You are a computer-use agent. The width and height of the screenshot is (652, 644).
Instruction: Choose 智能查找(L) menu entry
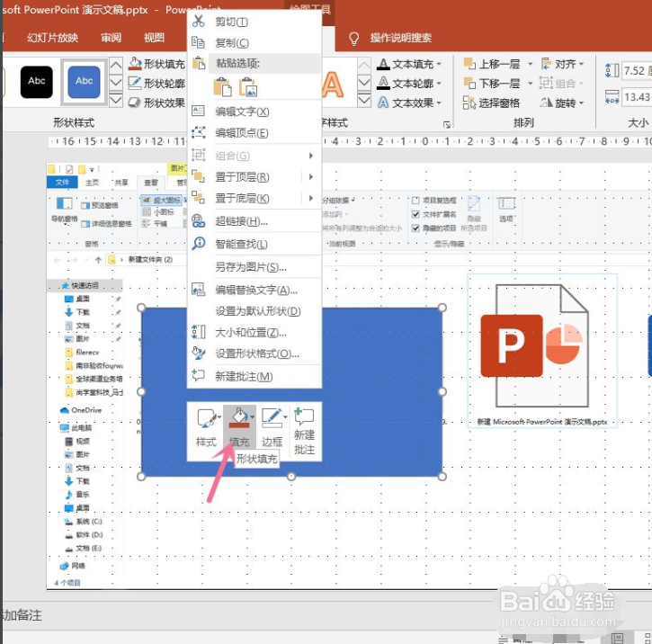coord(255,244)
